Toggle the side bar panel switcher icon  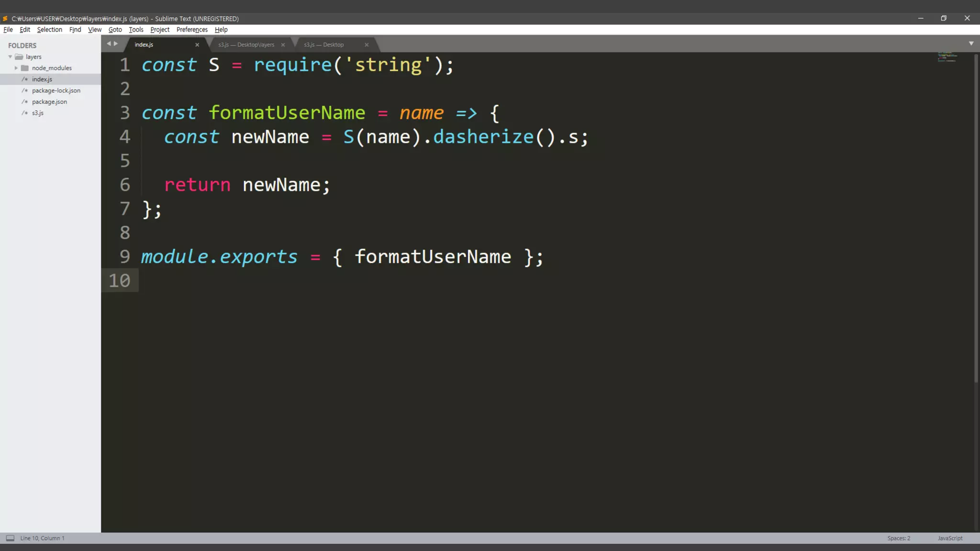click(x=10, y=538)
